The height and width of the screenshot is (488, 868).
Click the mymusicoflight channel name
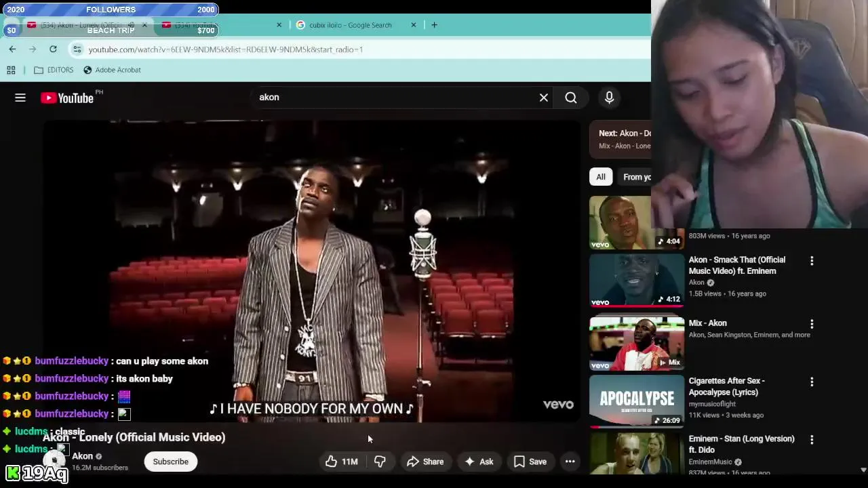(x=712, y=404)
